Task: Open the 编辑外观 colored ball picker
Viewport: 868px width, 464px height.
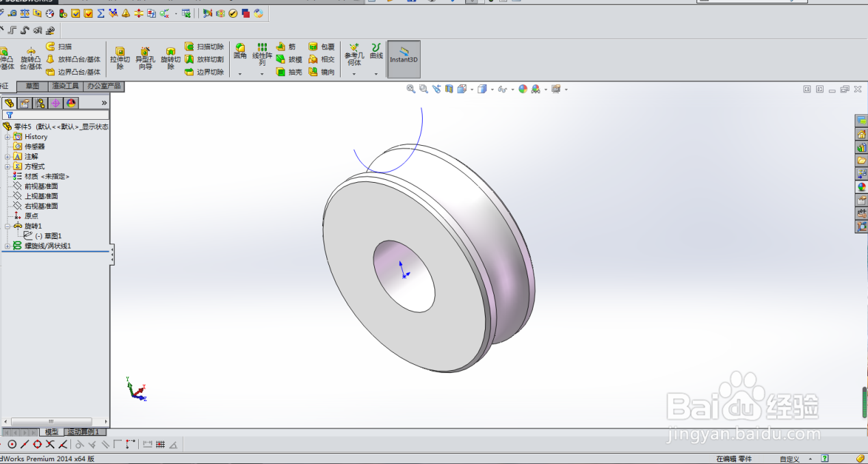Action: [x=523, y=90]
